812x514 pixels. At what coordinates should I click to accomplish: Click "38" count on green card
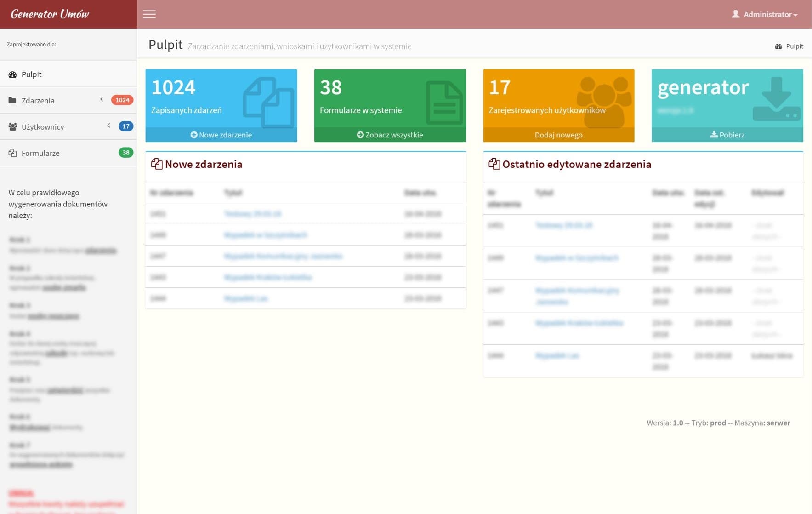[331, 87]
